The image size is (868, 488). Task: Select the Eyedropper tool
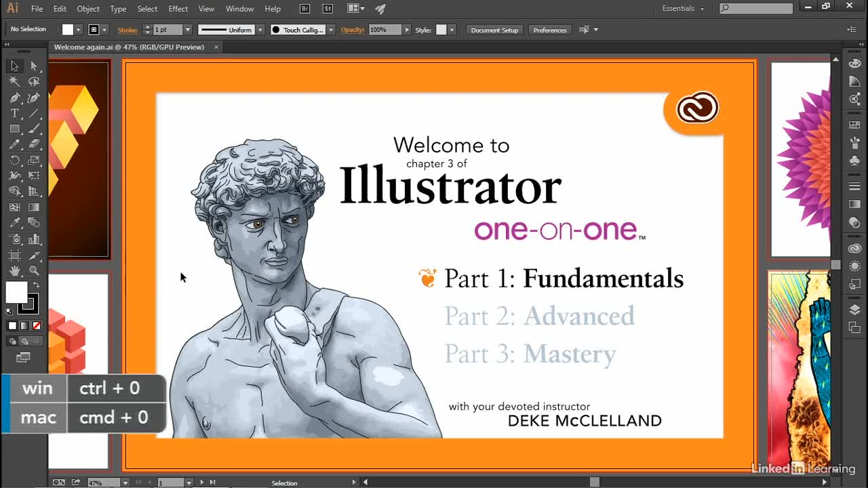14,223
